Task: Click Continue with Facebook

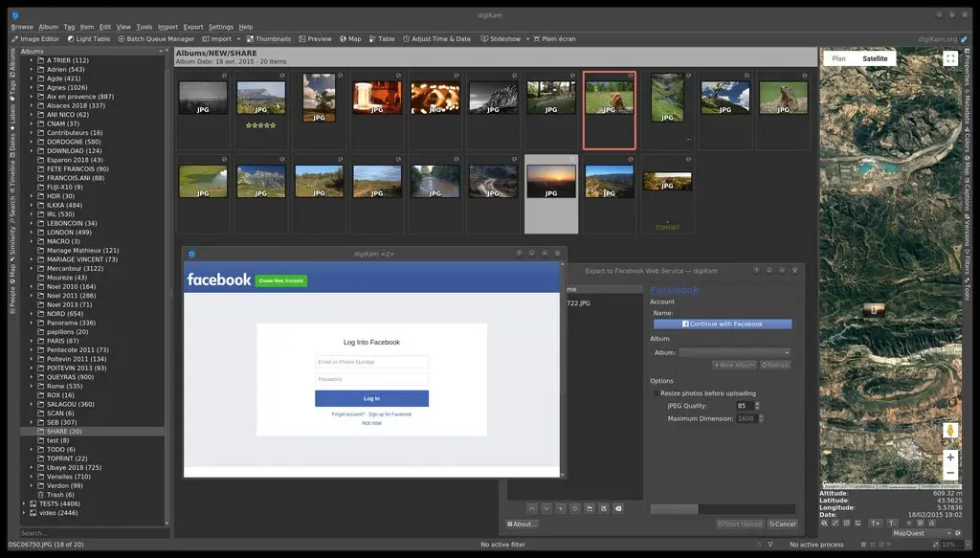Action: [723, 324]
